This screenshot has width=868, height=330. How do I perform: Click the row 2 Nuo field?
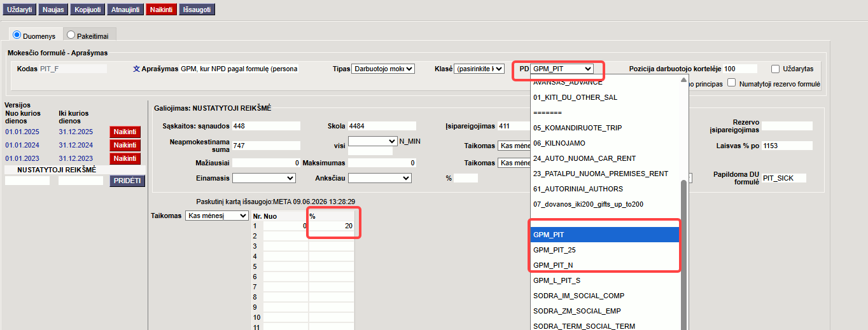coord(285,236)
